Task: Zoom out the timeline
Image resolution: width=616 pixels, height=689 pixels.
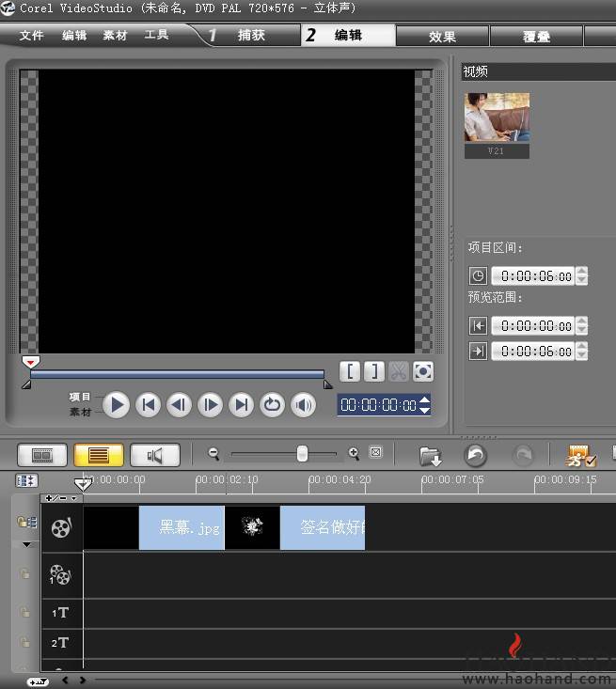Action: [213, 453]
